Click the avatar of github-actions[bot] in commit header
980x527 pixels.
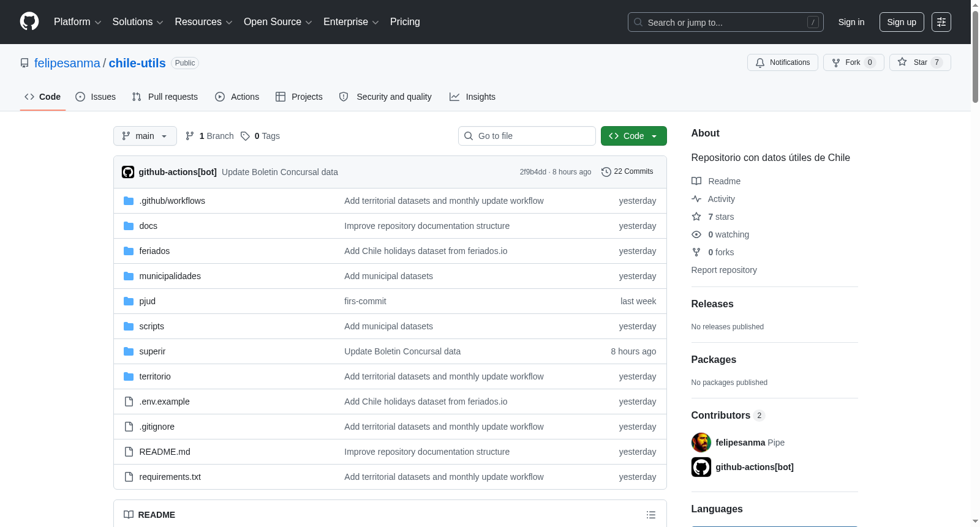pos(128,172)
